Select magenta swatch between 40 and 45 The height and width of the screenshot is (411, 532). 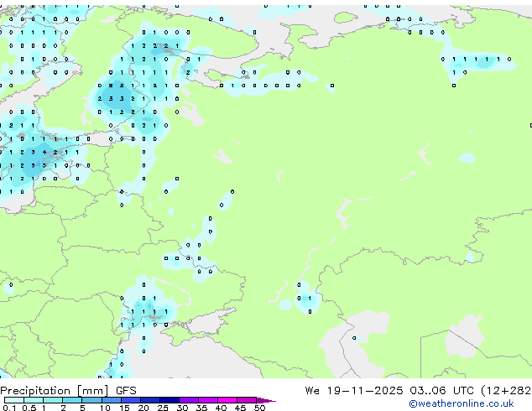pyautogui.click(x=227, y=400)
